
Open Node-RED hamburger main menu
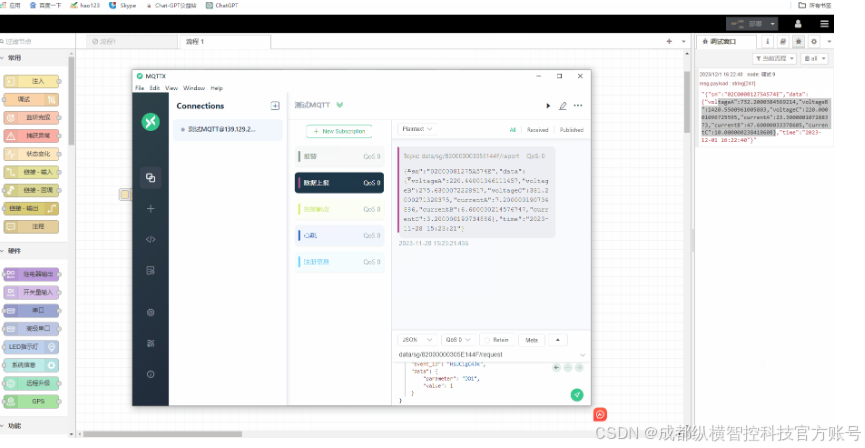pyautogui.click(x=824, y=24)
